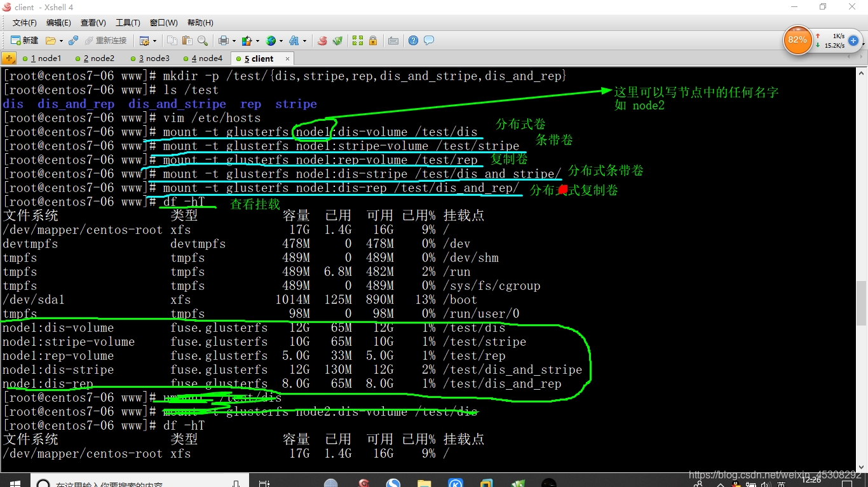Click the 'devtmpfs' filesystem name in df output
This screenshot has height=487, width=868.
point(31,243)
